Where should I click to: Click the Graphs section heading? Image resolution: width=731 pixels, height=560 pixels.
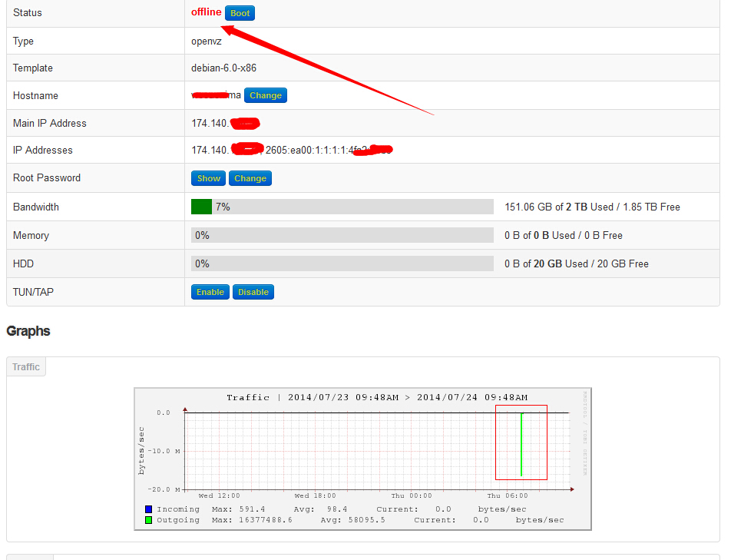(28, 331)
